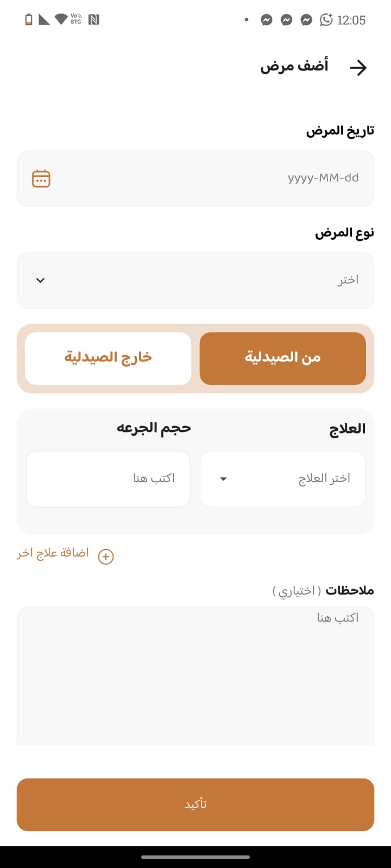Tap the NFC status bar icon
The height and width of the screenshot is (868, 391).
93,20
